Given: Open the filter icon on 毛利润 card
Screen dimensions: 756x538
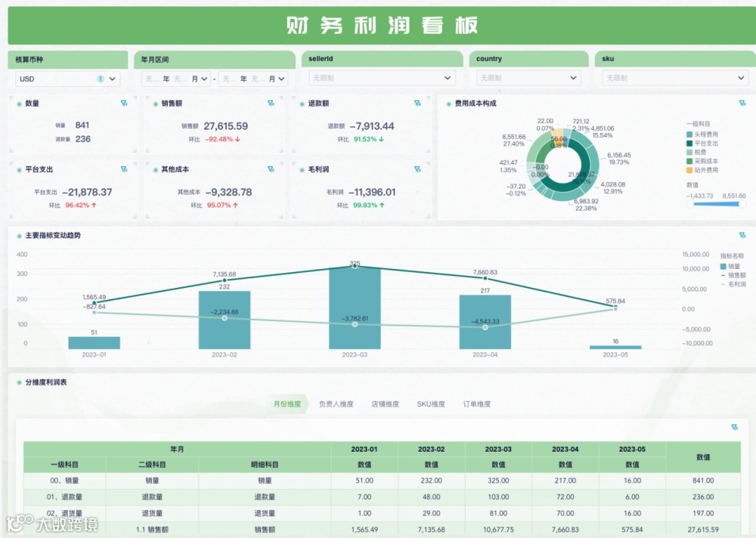Looking at the screenshot, I should point(418,169).
